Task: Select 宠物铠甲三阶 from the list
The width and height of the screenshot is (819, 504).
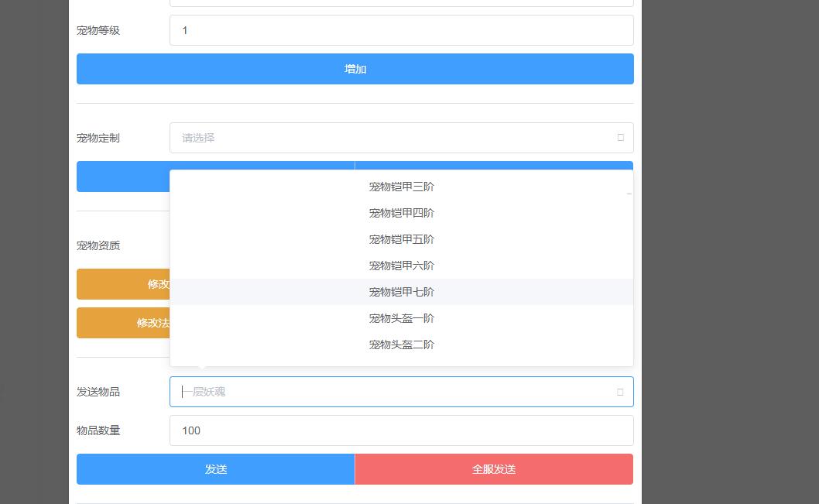Action: pyautogui.click(x=401, y=187)
